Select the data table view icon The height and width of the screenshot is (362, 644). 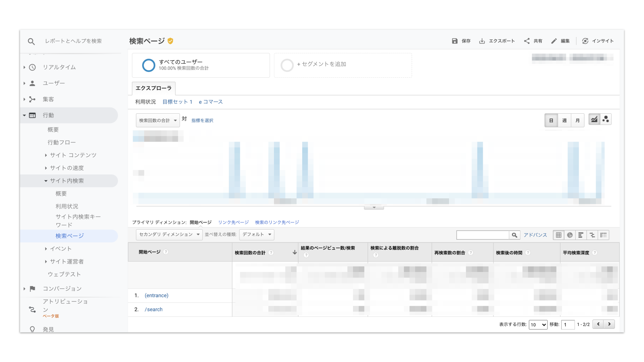[x=559, y=235]
